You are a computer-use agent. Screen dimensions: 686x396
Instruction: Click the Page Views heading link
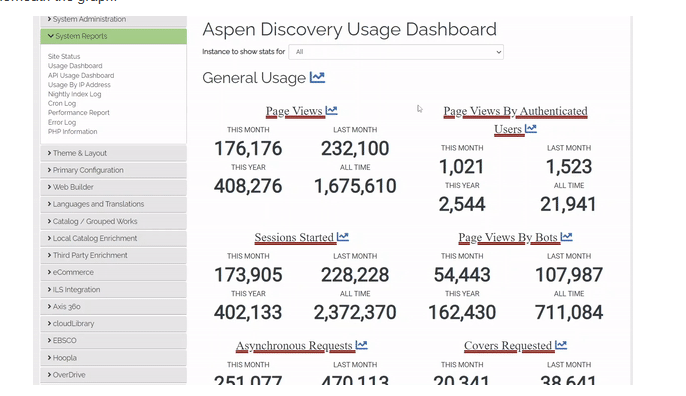click(294, 111)
